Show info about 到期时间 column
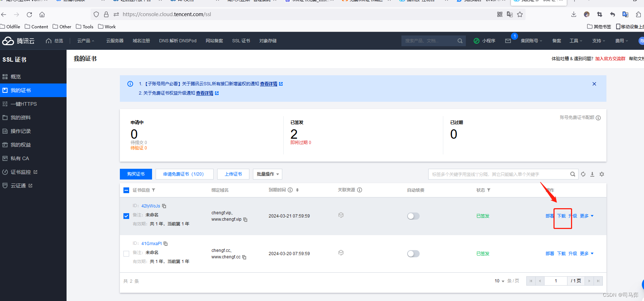Viewport: 644px width, 301px height. pos(290,190)
